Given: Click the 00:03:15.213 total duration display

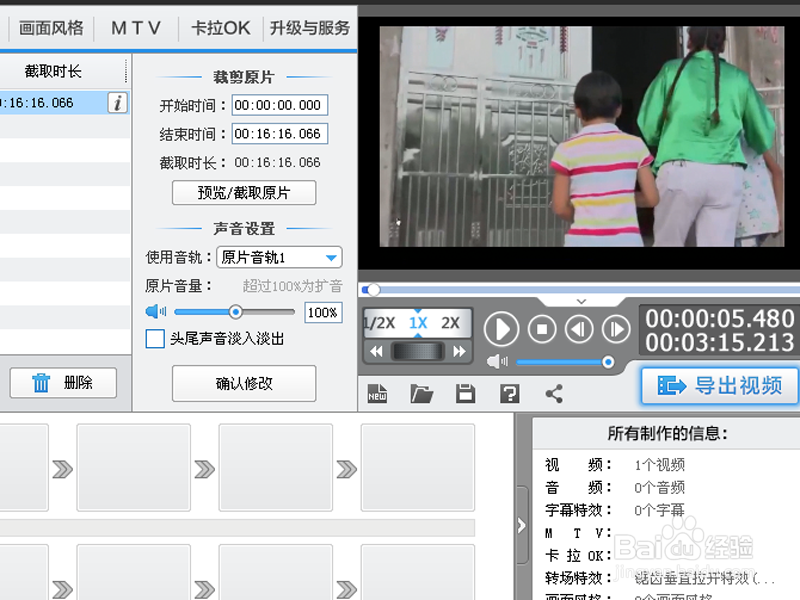Looking at the screenshot, I should [x=720, y=343].
